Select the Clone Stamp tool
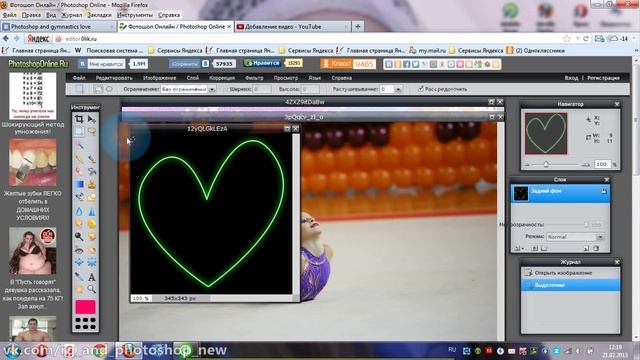 (x=92, y=184)
